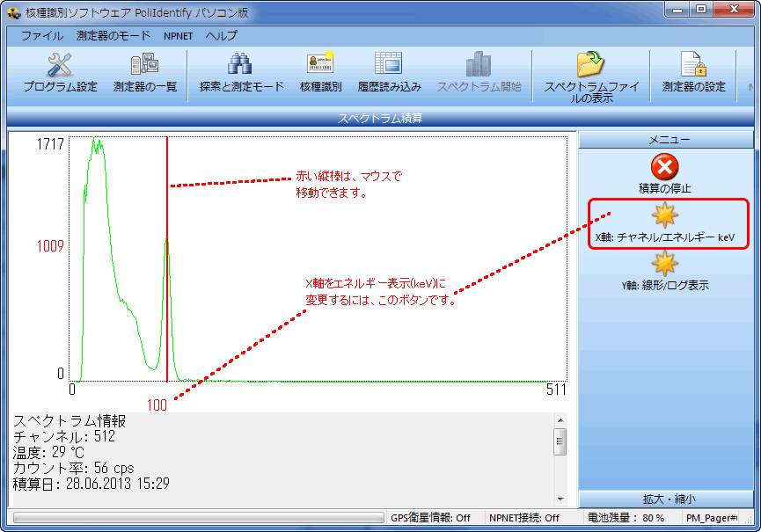The image size is (761, 532).
Task: Toggle X軸 チャネル/エネルギー keV display
Action: coord(664,215)
